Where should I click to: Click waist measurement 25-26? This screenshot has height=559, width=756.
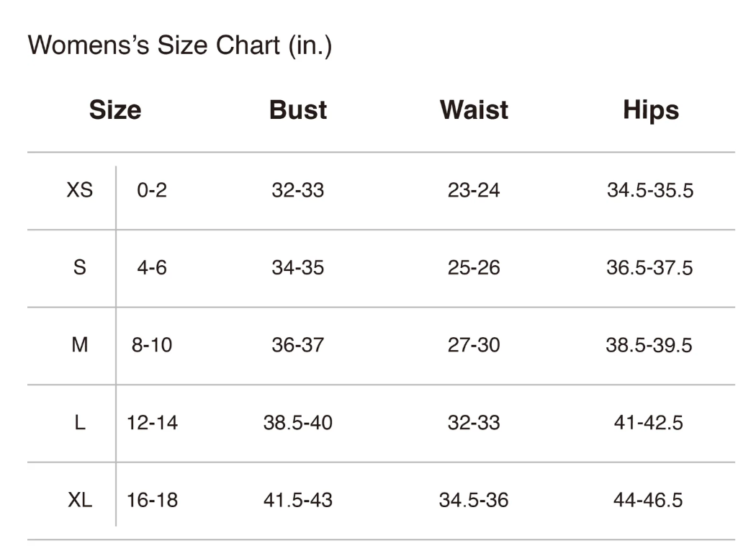click(x=474, y=268)
